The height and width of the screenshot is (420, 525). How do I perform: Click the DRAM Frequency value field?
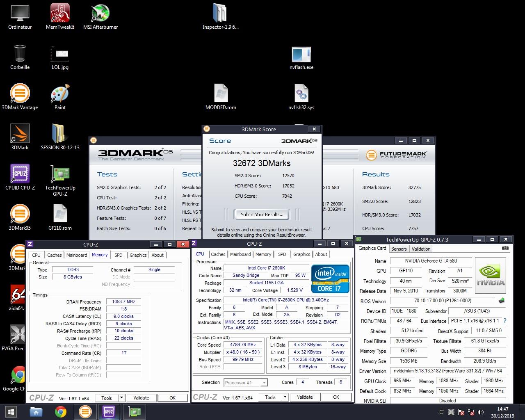point(123,301)
